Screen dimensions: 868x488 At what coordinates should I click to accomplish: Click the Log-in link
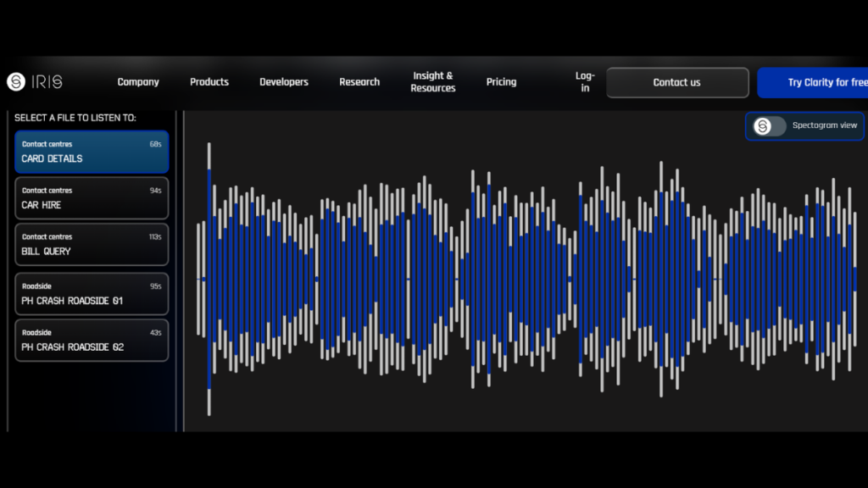pyautogui.click(x=585, y=82)
